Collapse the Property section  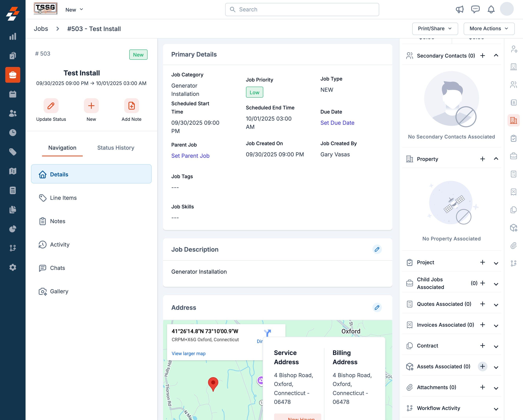(496, 159)
